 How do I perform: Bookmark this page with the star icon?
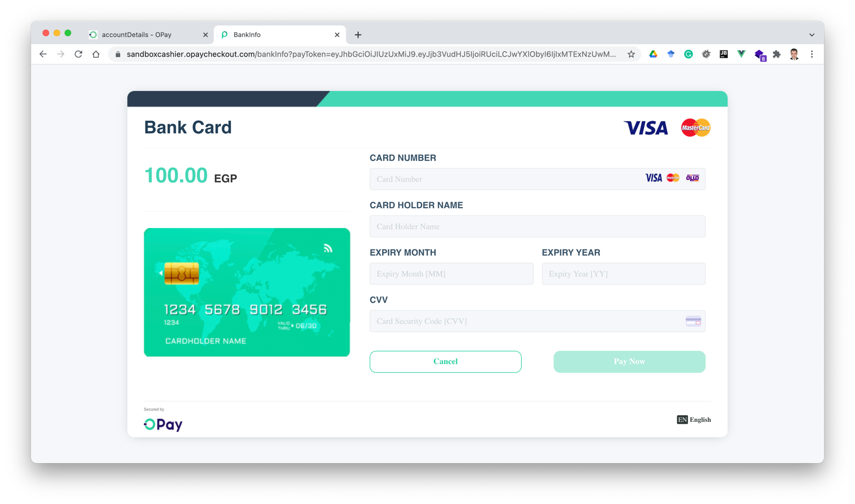[631, 54]
